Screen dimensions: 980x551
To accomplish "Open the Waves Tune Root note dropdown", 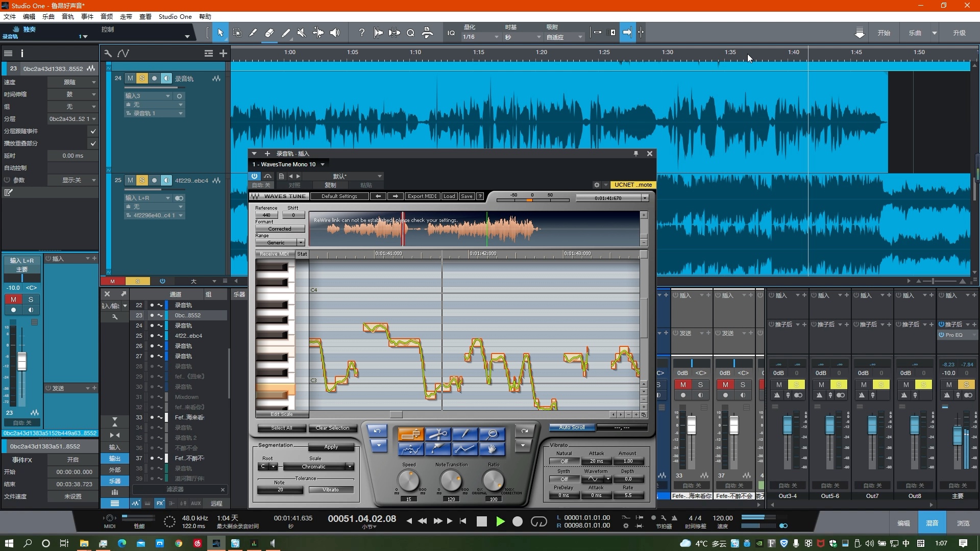I will pyautogui.click(x=268, y=467).
